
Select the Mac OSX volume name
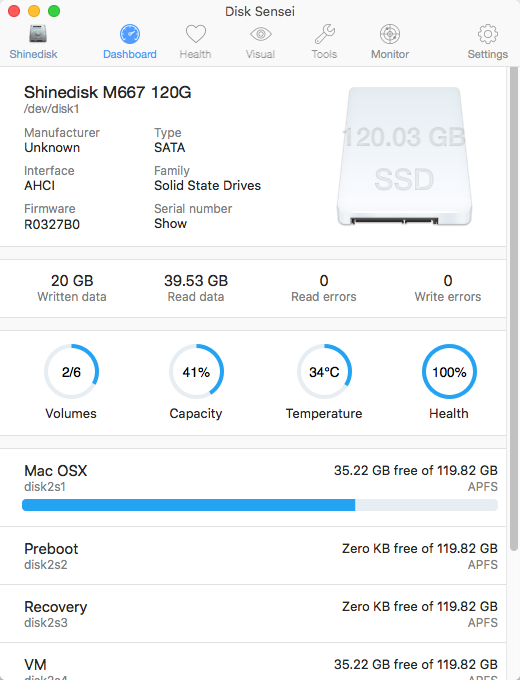56,471
